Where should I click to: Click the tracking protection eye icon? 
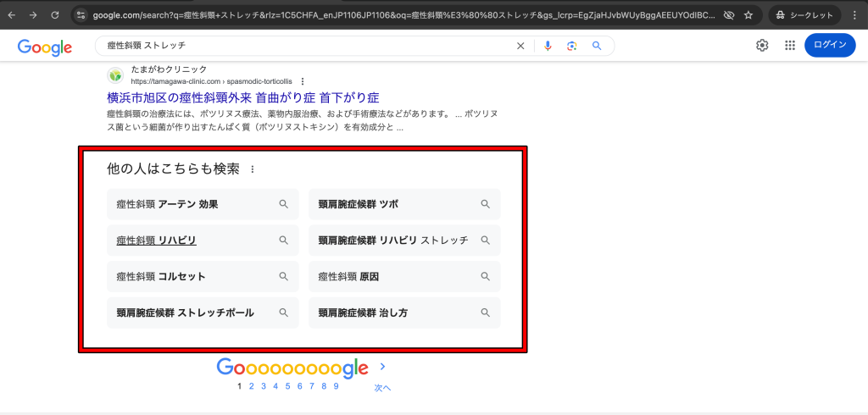(x=728, y=15)
